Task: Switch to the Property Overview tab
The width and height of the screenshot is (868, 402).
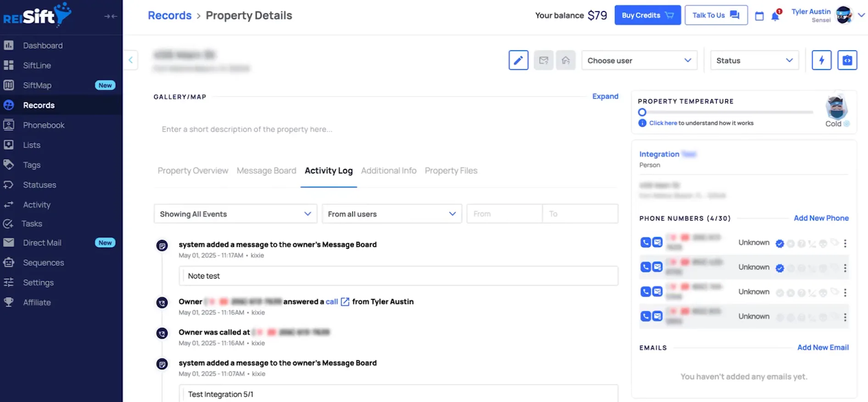Action: tap(193, 171)
